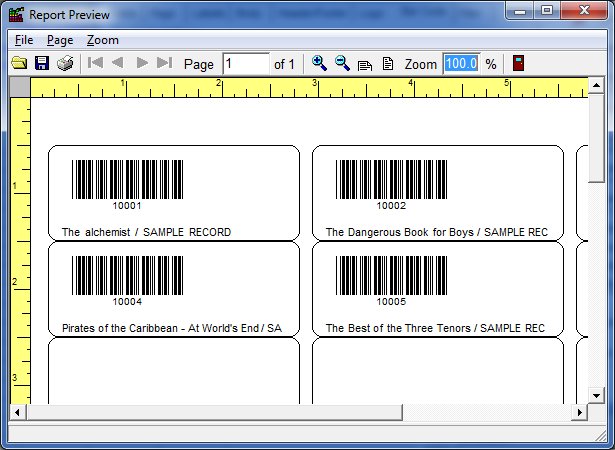Screen dimensions: 615x450
Task: Maximize the Report Preview window
Action: [547, 11]
